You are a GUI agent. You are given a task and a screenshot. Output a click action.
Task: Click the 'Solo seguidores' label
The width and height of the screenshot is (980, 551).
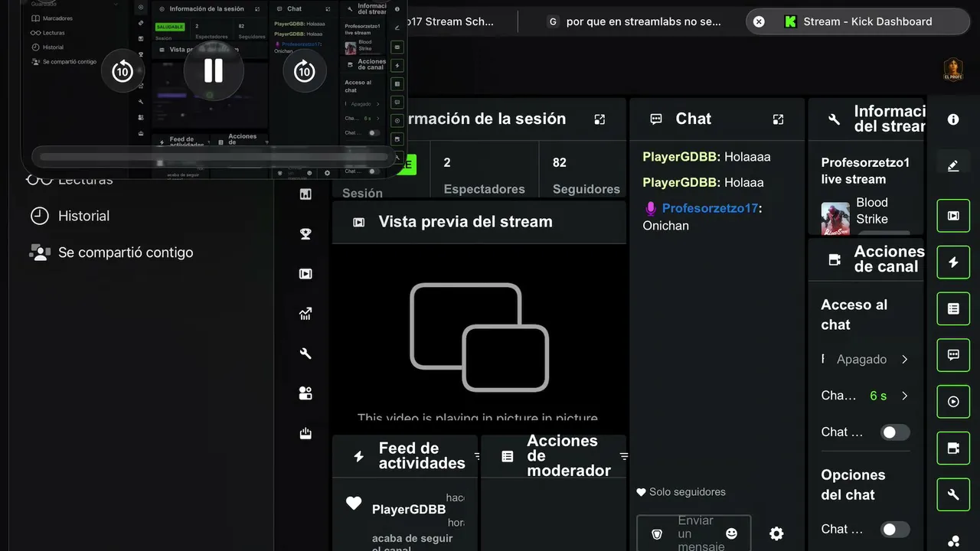click(x=687, y=492)
